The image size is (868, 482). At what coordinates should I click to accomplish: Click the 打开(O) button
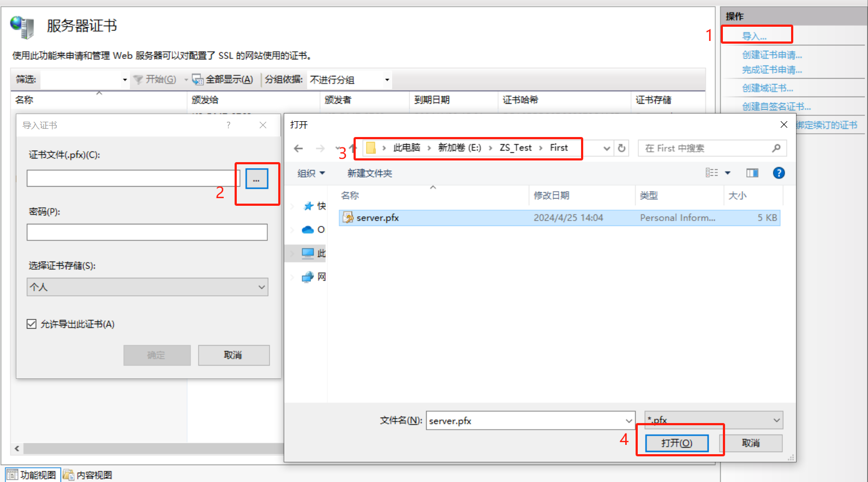677,443
